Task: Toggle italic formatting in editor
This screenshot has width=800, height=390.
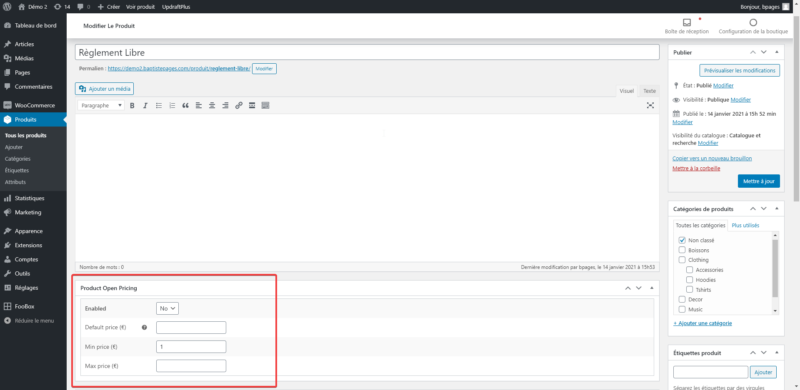Action: (x=145, y=106)
